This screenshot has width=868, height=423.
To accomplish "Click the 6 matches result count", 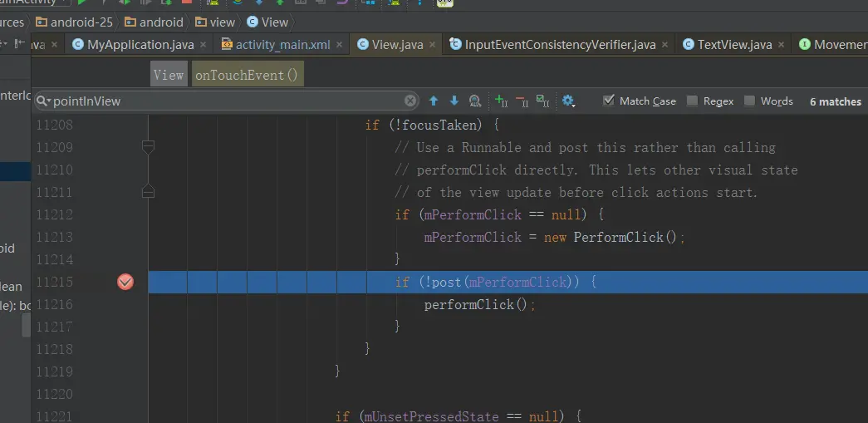I will point(836,101).
